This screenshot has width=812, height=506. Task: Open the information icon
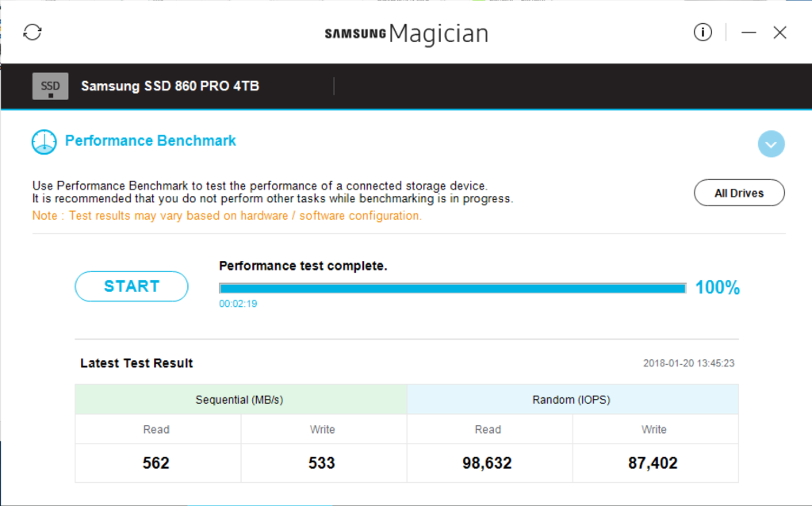pyautogui.click(x=702, y=33)
